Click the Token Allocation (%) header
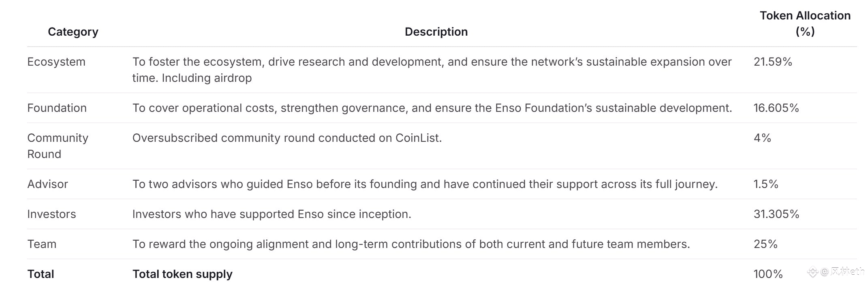 coord(805,23)
